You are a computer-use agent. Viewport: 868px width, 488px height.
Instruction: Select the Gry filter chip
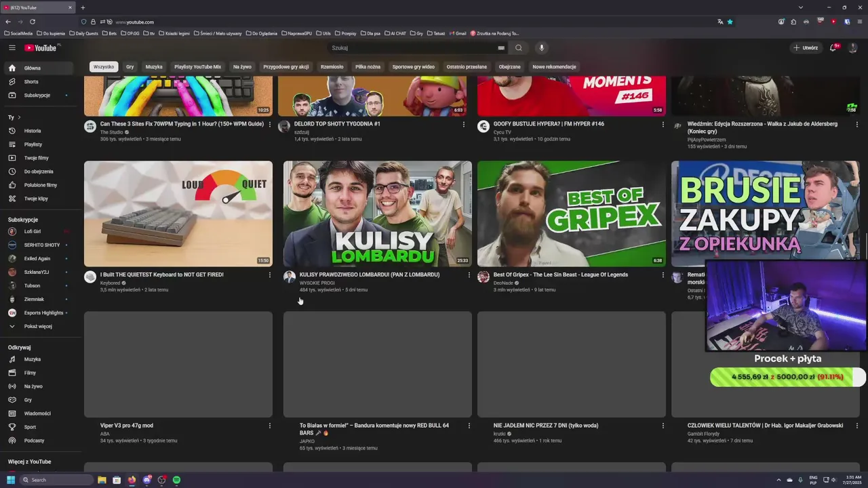(x=130, y=67)
